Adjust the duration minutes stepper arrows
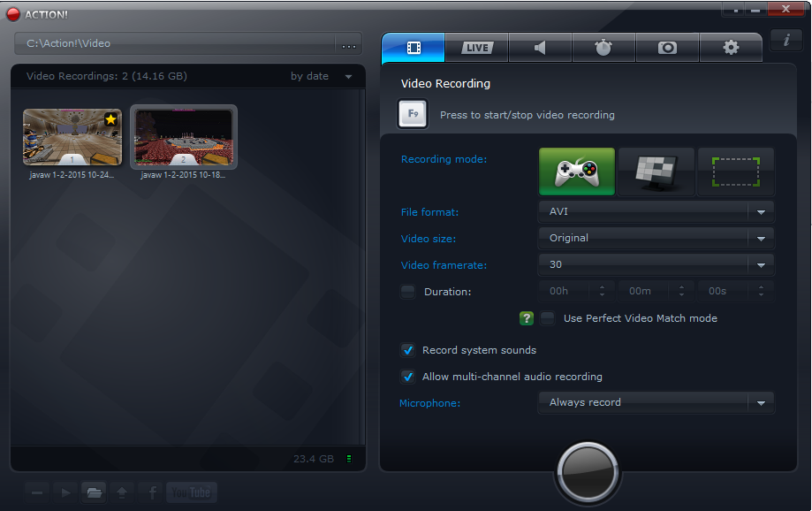The width and height of the screenshot is (812, 511). point(681,291)
